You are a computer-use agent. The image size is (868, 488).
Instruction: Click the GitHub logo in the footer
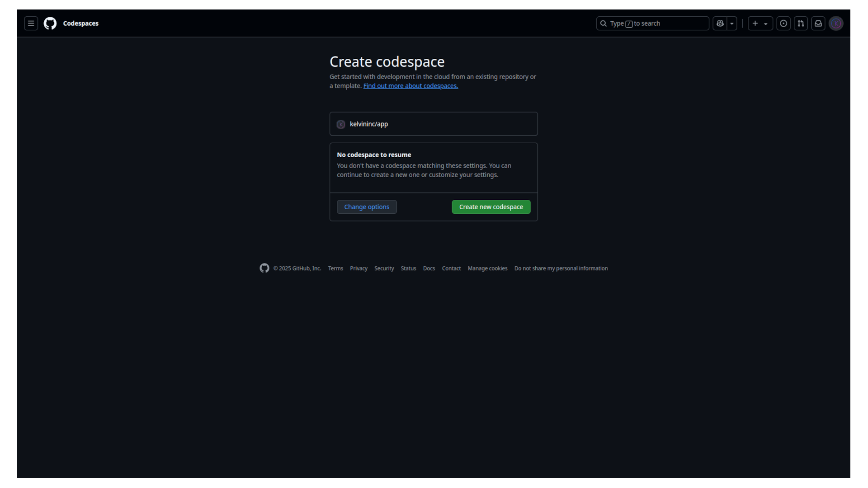264,268
